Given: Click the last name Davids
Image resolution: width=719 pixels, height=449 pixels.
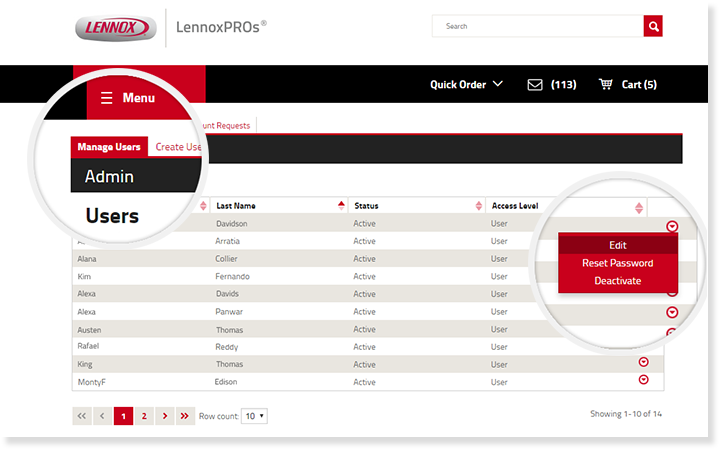Looking at the screenshot, I should (227, 294).
